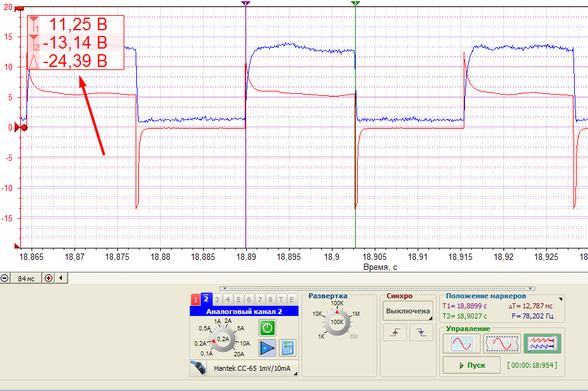The width and height of the screenshot is (588, 391).
Task: Switch to channel tab 6
Action: (x=249, y=300)
